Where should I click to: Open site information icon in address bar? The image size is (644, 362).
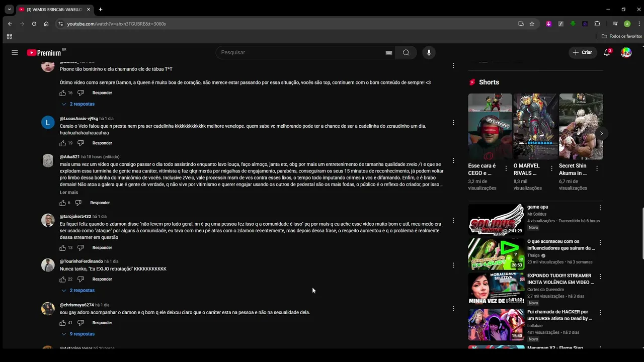60,24
